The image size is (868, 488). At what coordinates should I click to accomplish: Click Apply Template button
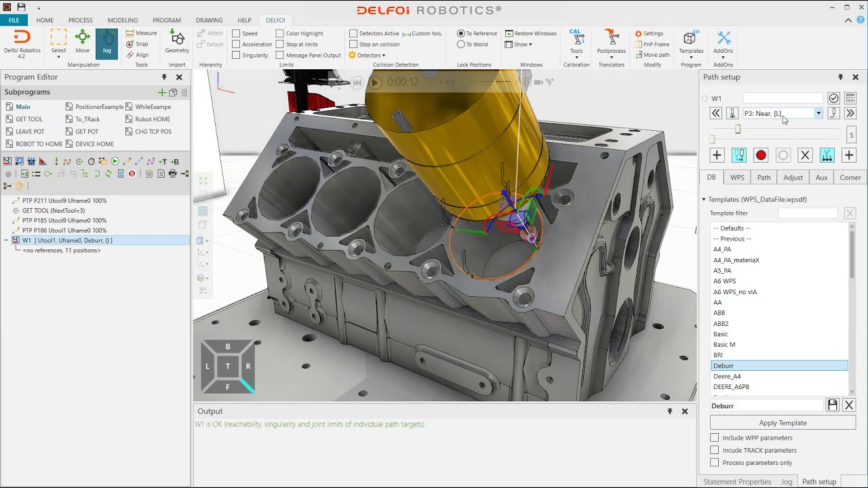[783, 423]
